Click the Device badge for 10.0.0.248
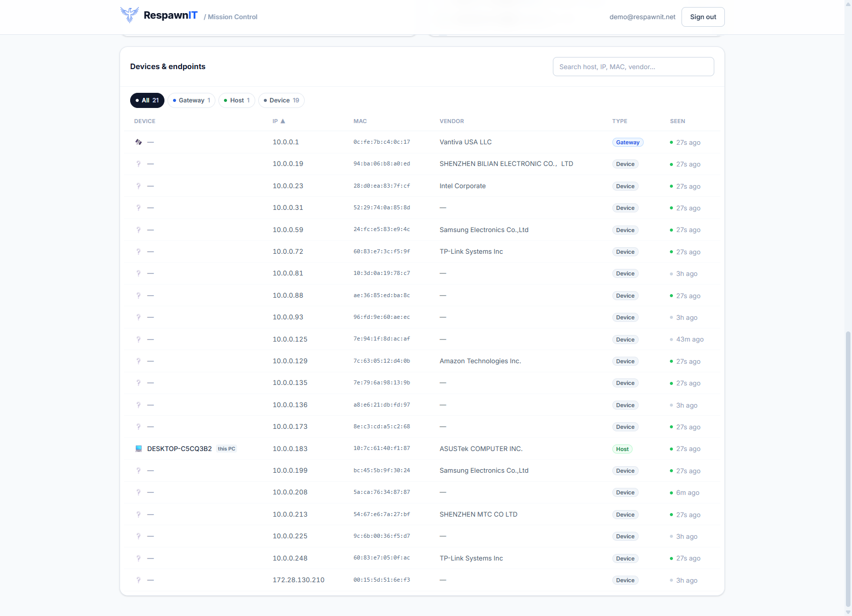 click(626, 558)
